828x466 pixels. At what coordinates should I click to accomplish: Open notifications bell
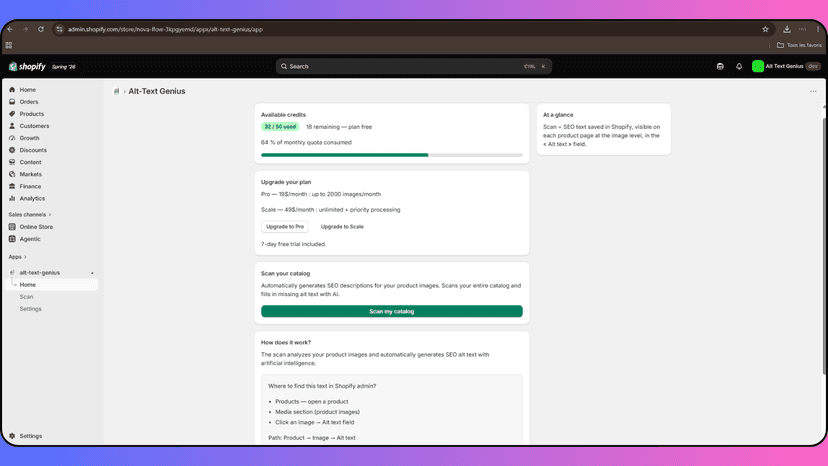[x=739, y=67]
